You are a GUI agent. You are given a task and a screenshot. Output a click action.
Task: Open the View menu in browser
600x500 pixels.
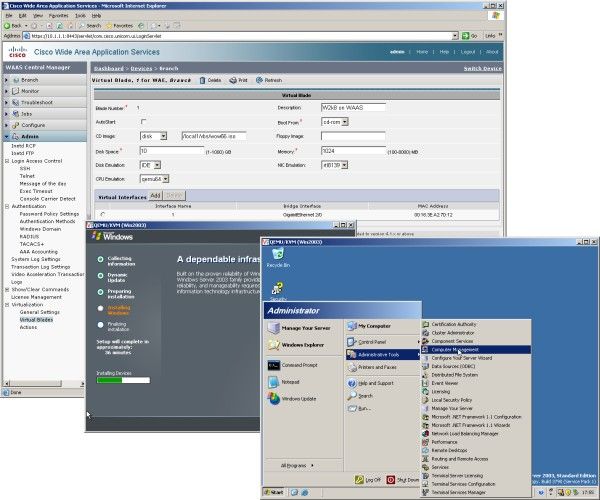[38, 16]
